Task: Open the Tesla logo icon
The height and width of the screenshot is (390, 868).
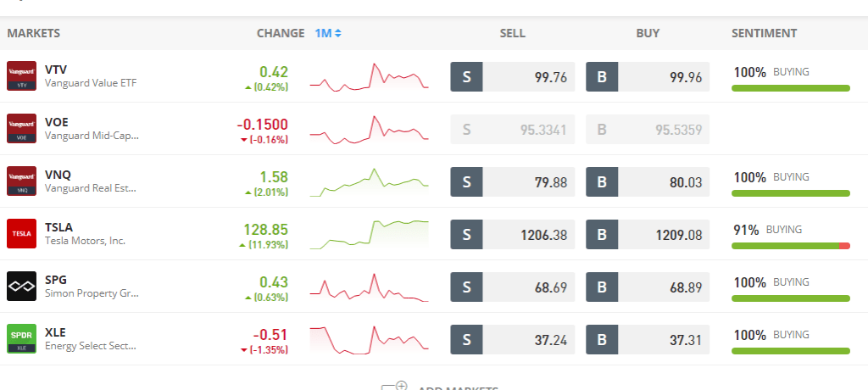Action: coord(21,234)
